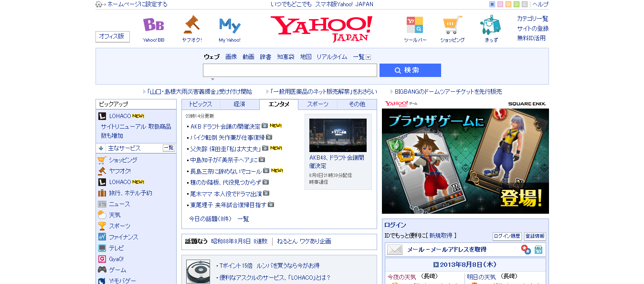Switch to the トピックス tab
Viewport: 644px width, 284px height.
click(x=201, y=104)
